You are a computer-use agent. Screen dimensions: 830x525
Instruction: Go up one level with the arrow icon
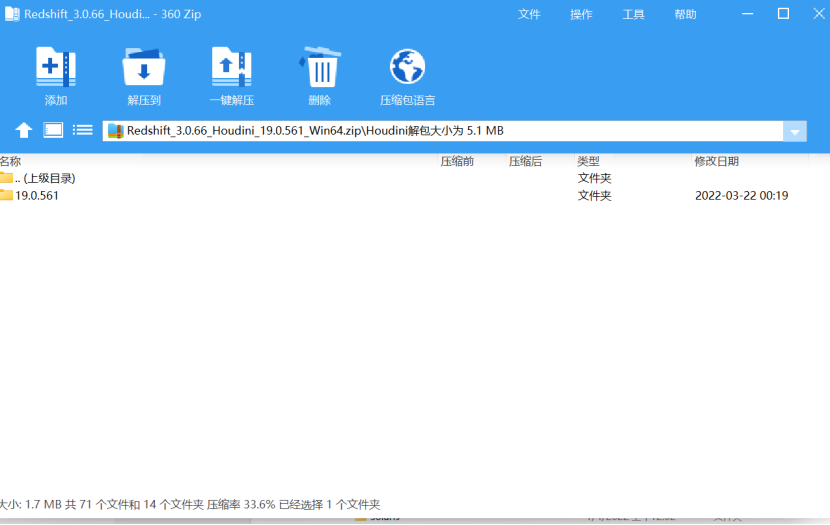[23, 130]
